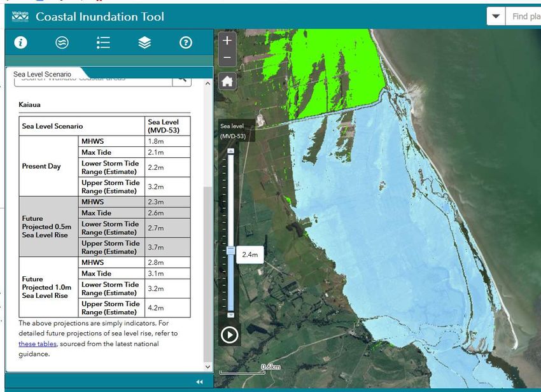
Task: Open the Layers stack icon
Action: coord(144,43)
